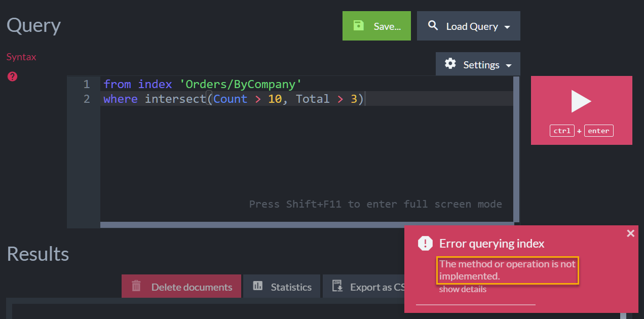Open the Statistics button
The width and height of the screenshot is (644, 319).
coord(282,287)
